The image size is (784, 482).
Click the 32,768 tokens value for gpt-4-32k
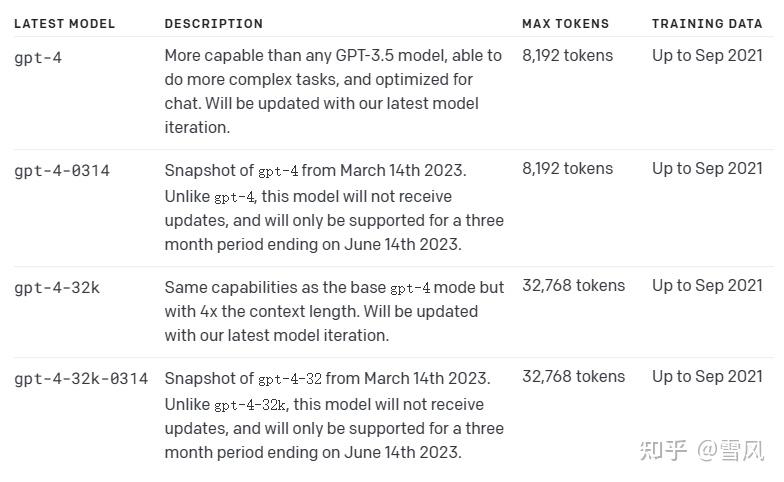(573, 286)
